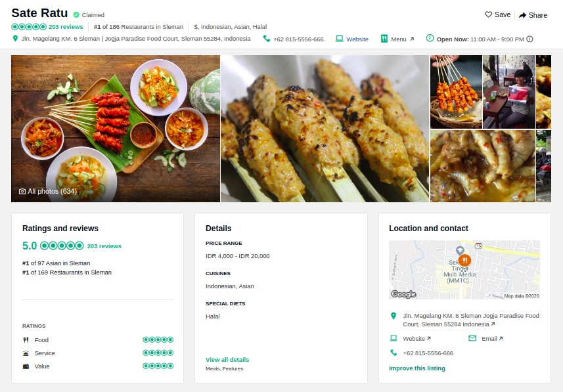Click header phone number +62 815-5556-666
Image resolution: width=563 pixels, height=392 pixels.
298,39
